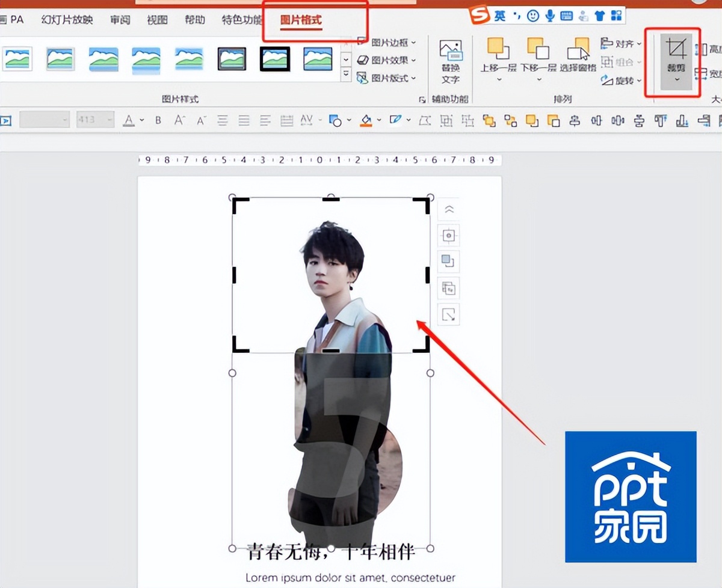
Task: Open the 图片样式 group dialog launcher
Action: (x=422, y=99)
